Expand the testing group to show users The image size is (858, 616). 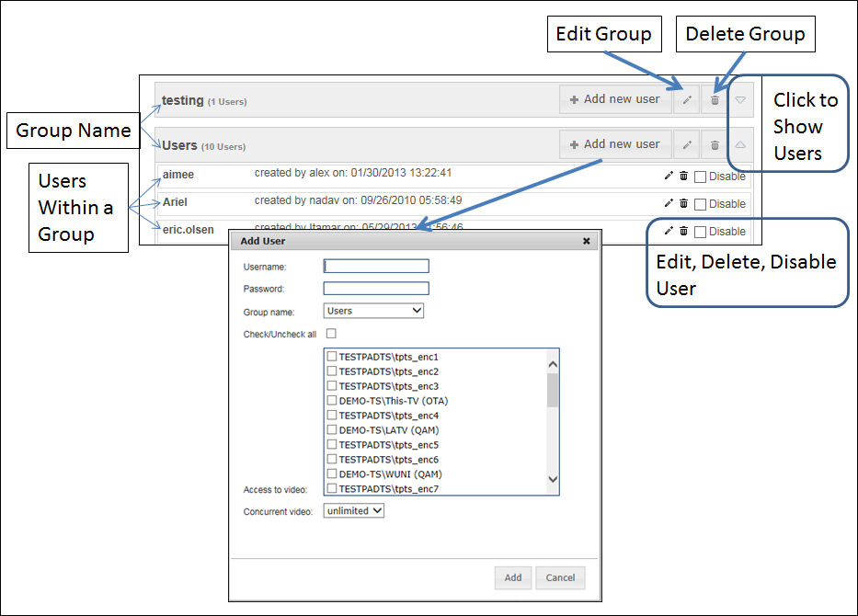tap(742, 99)
